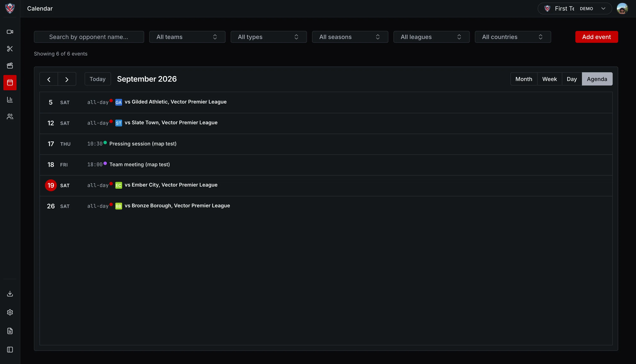Click the Add event button
Image resolution: width=636 pixels, height=364 pixels.
coord(597,37)
